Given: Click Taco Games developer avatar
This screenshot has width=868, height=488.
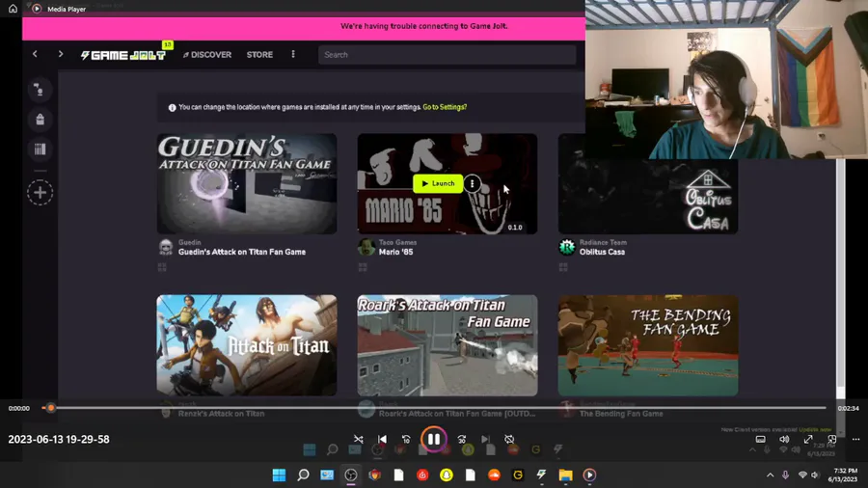Looking at the screenshot, I should (366, 247).
